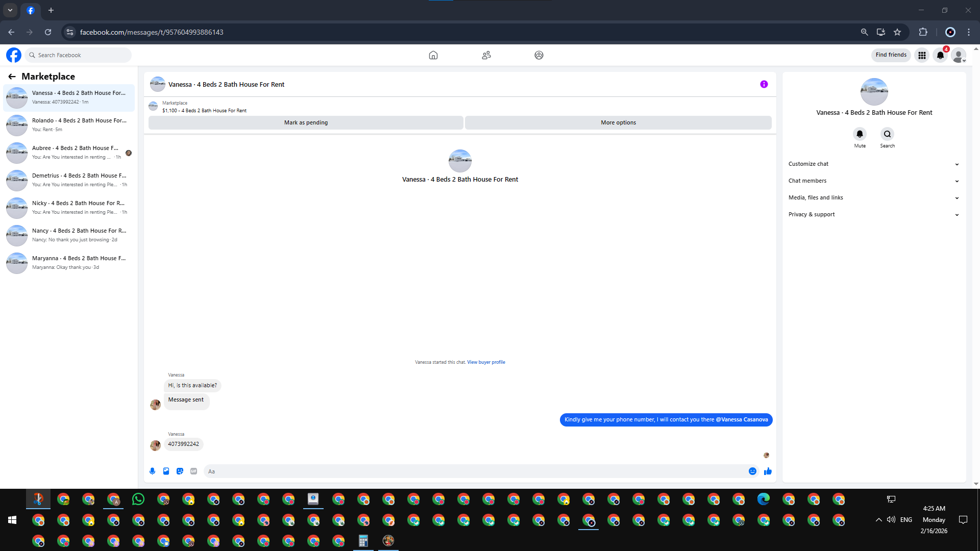Click the purple conversation info icon
980x551 pixels.
(764, 84)
